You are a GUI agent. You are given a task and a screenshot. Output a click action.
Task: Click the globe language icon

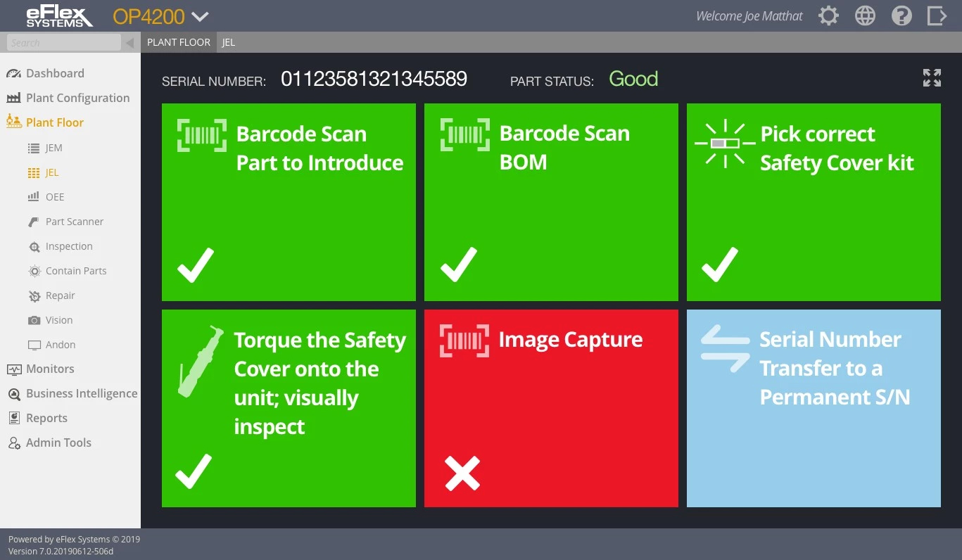pos(865,15)
